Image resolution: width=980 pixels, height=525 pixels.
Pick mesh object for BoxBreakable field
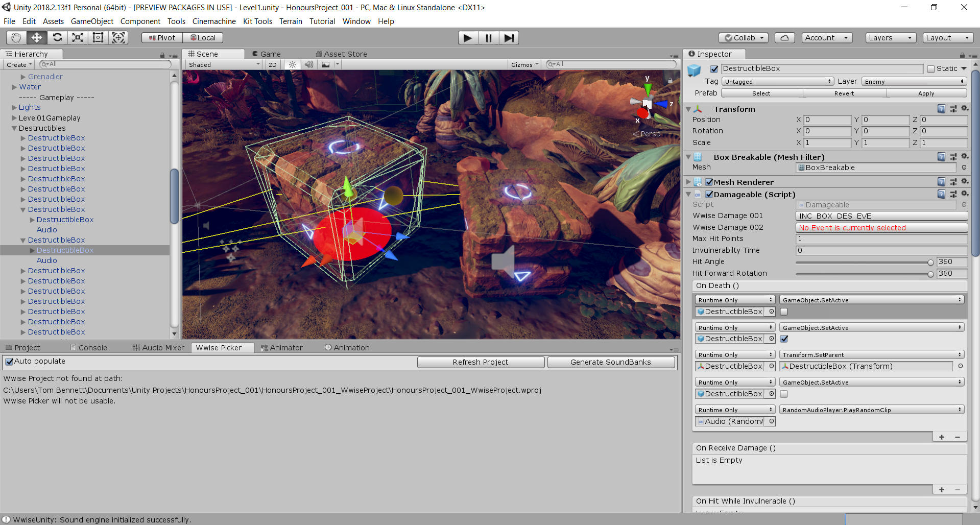964,168
